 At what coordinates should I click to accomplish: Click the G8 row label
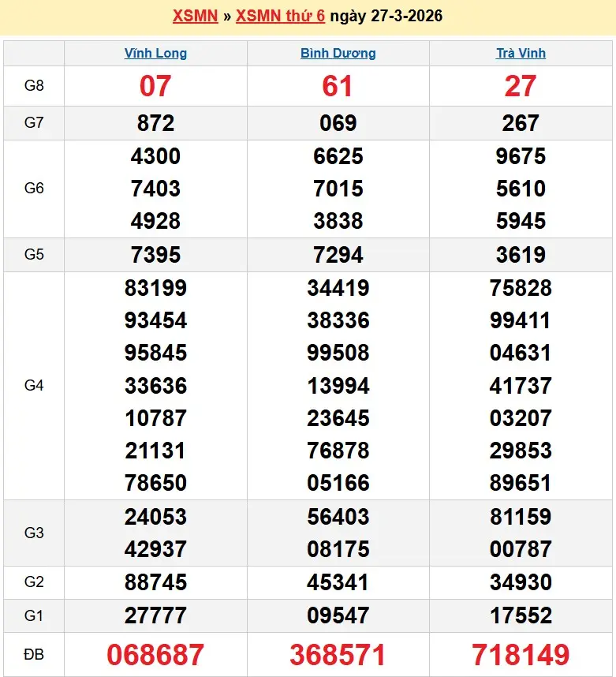34,86
